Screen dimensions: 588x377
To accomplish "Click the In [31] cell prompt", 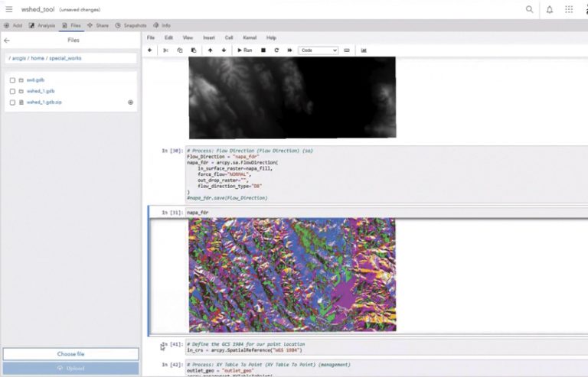I will coord(172,213).
